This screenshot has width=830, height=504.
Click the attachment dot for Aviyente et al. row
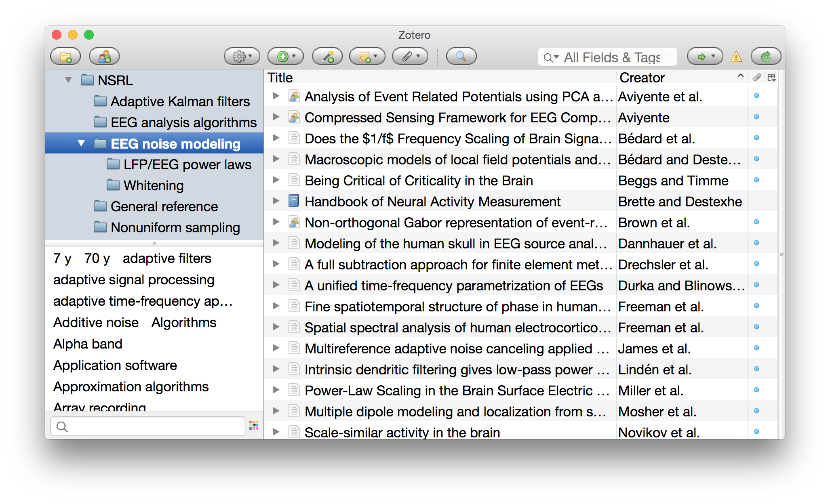[756, 96]
